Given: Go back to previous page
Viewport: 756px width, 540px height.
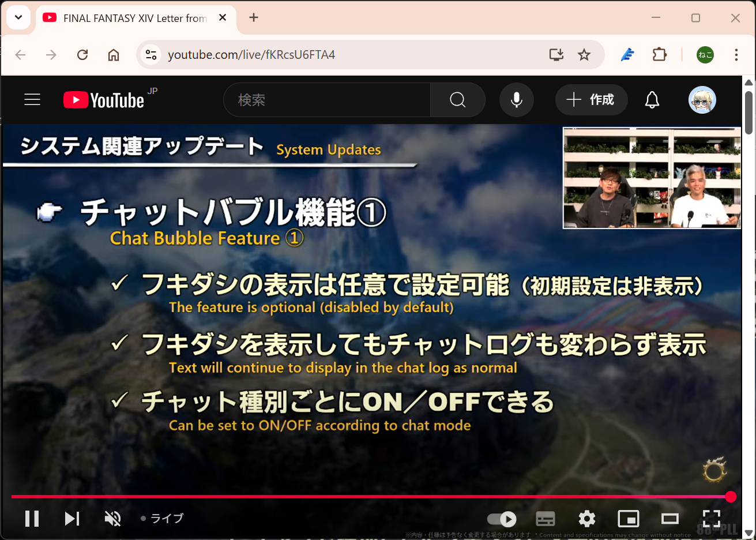Looking at the screenshot, I should 21,55.
